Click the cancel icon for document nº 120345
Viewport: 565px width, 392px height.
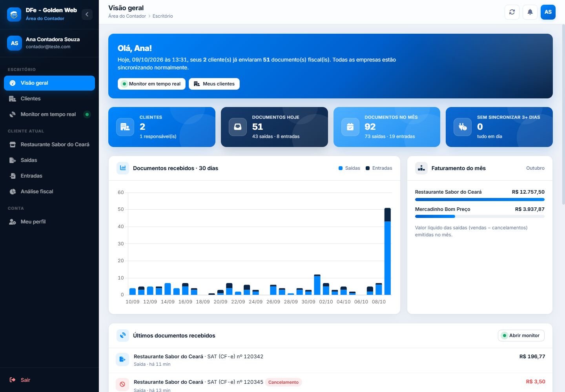[x=122, y=385]
